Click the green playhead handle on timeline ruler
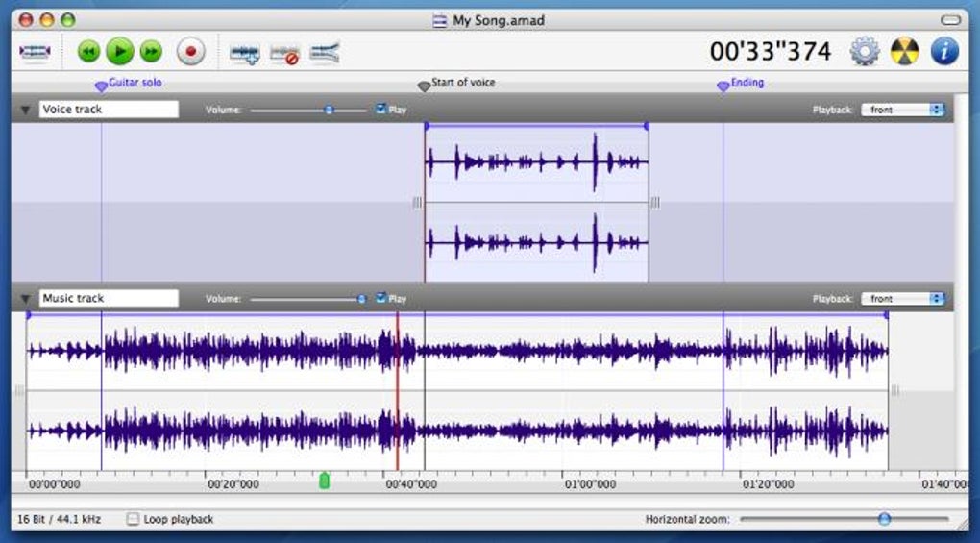This screenshot has height=543, width=980. [x=325, y=481]
